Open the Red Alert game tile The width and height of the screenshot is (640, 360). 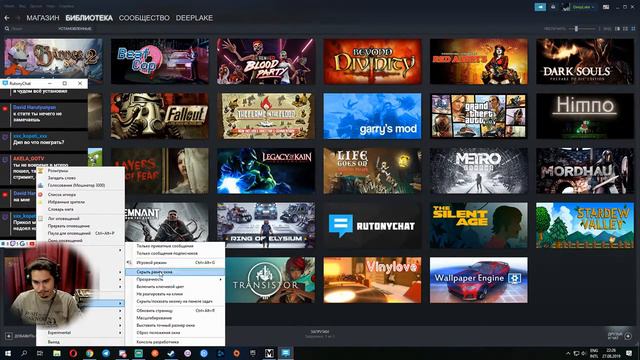478,61
